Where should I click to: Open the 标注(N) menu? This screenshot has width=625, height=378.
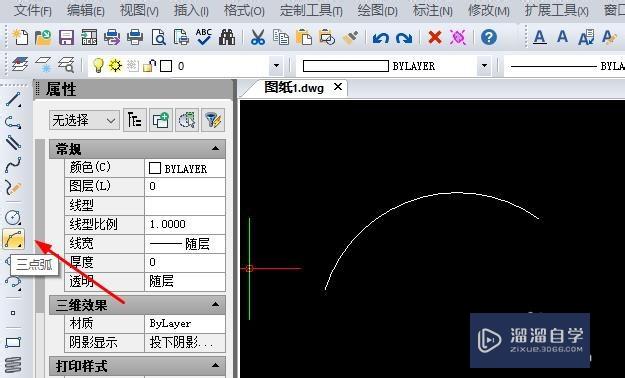tap(432, 10)
